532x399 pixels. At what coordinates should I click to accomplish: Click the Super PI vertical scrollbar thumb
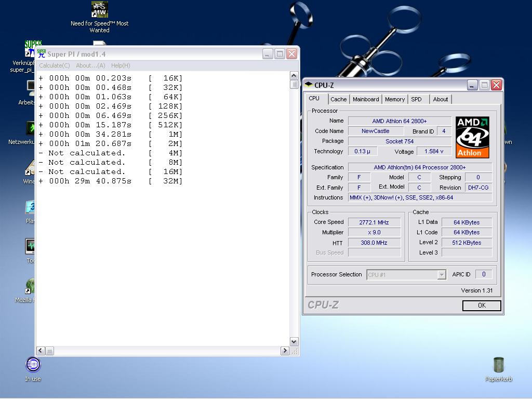click(x=294, y=84)
